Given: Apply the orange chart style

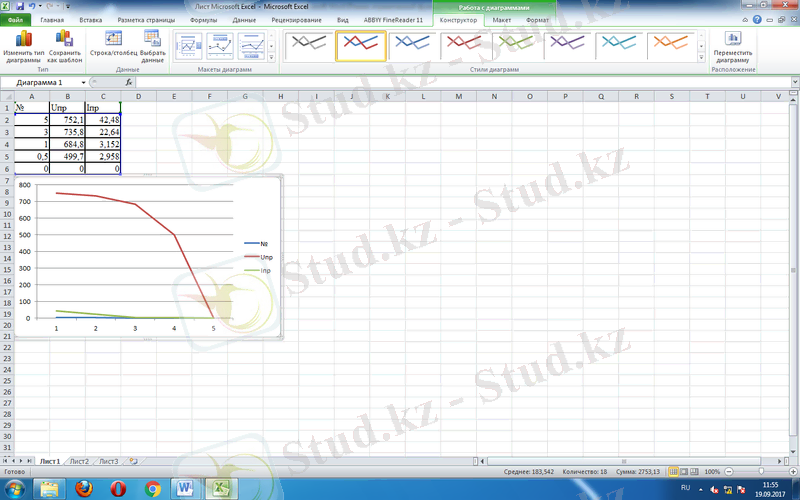Looking at the screenshot, I should coord(671,46).
